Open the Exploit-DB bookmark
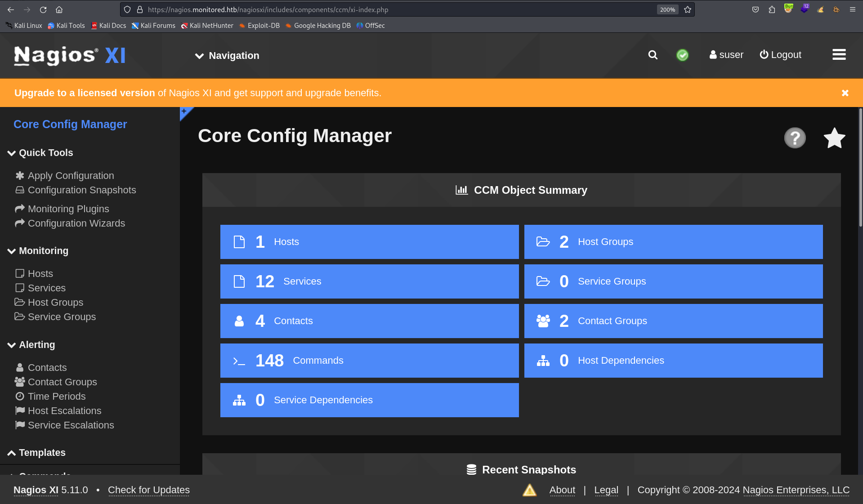Viewport: 863px width, 504px height. tap(259, 26)
